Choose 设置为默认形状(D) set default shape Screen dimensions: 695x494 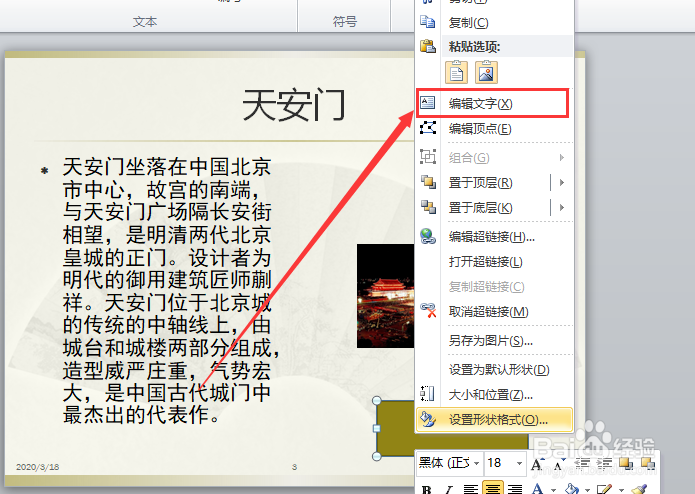(494, 370)
